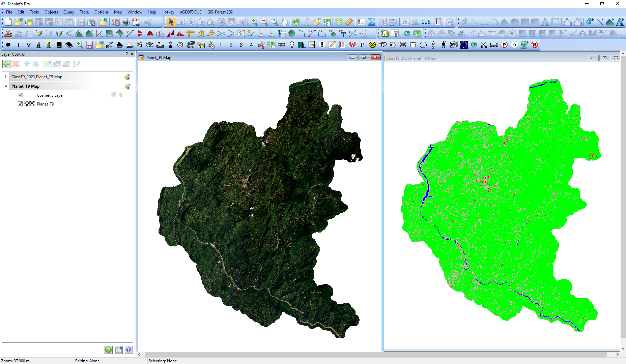Open the File menu
Screen dimensions: 626x364
[x=9, y=12]
